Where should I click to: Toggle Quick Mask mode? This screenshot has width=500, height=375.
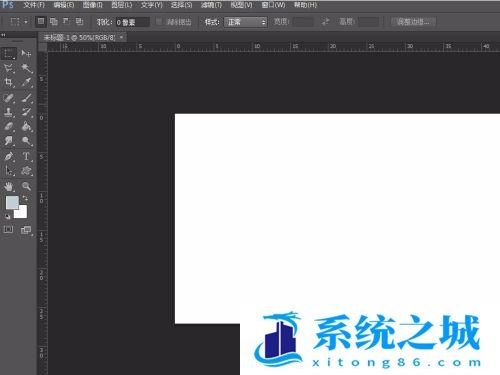[x=8, y=230]
